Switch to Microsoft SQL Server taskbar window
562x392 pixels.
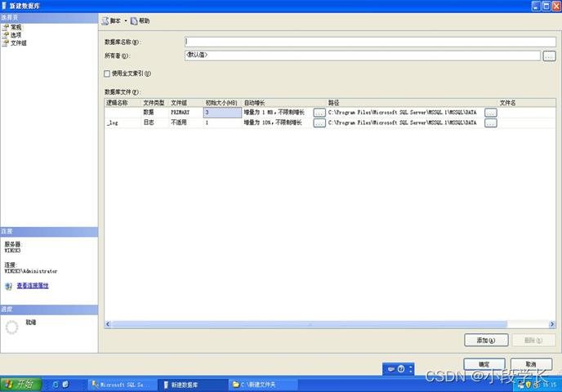tap(123, 385)
